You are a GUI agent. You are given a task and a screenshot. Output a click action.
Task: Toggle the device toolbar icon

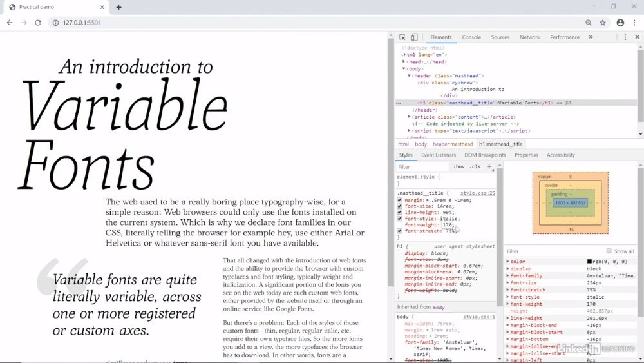414,37
